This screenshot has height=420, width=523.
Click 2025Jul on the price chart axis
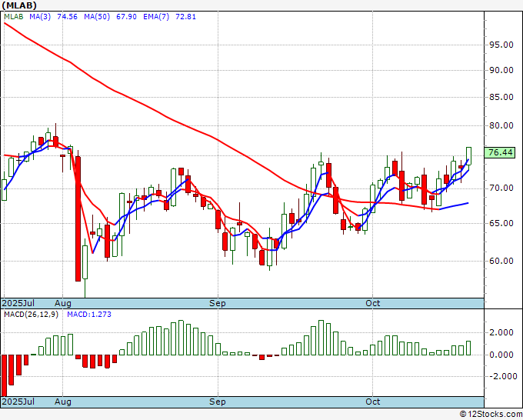(x=18, y=303)
